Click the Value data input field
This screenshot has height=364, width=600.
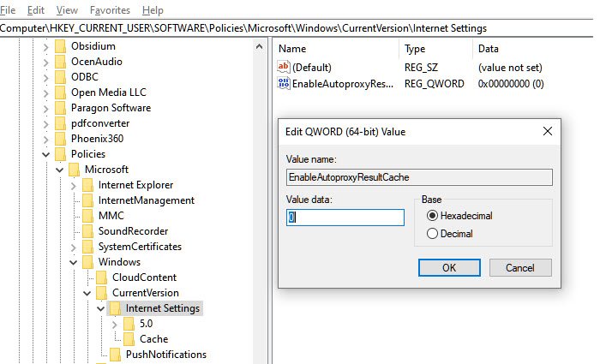pyautogui.click(x=345, y=218)
